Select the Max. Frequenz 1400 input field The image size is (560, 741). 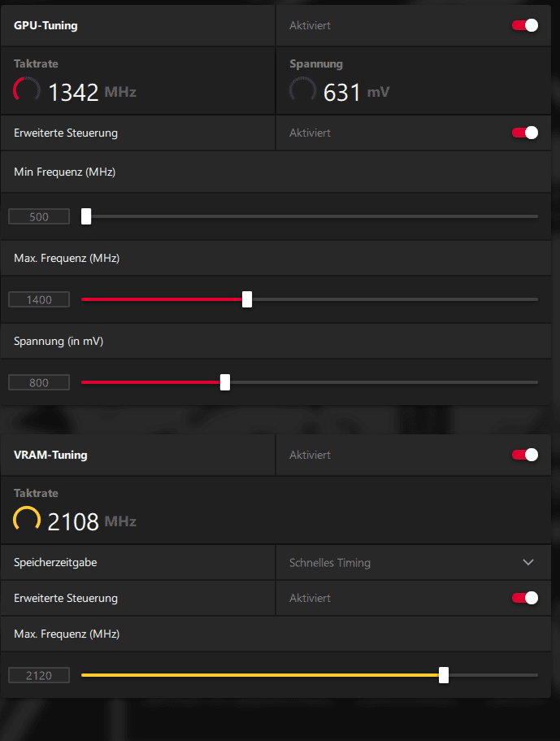tap(39, 300)
